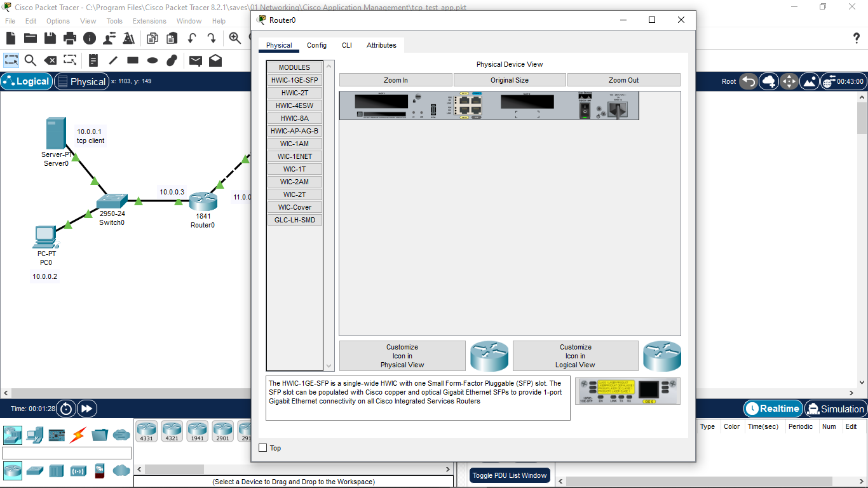868x488 pixels.
Task: Click the Set Tiled Background icon
Action: (810, 81)
